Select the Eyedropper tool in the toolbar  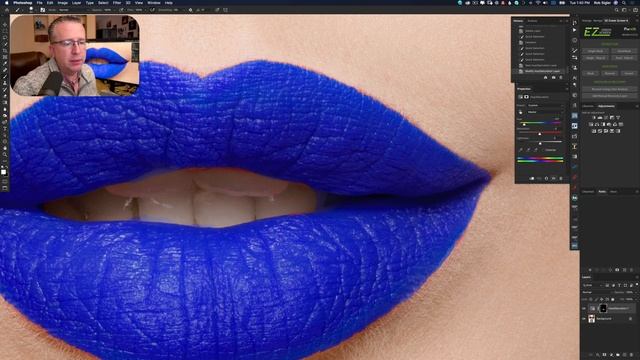coord(5,64)
